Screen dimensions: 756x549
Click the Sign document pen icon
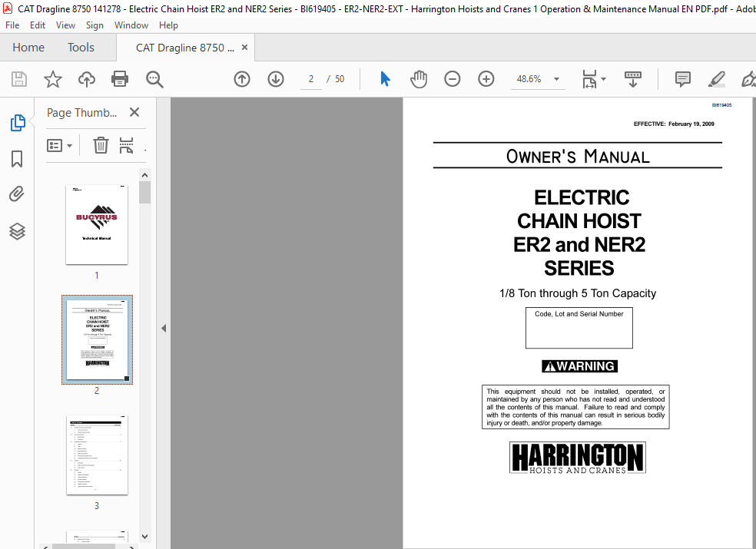click(748, 79)
